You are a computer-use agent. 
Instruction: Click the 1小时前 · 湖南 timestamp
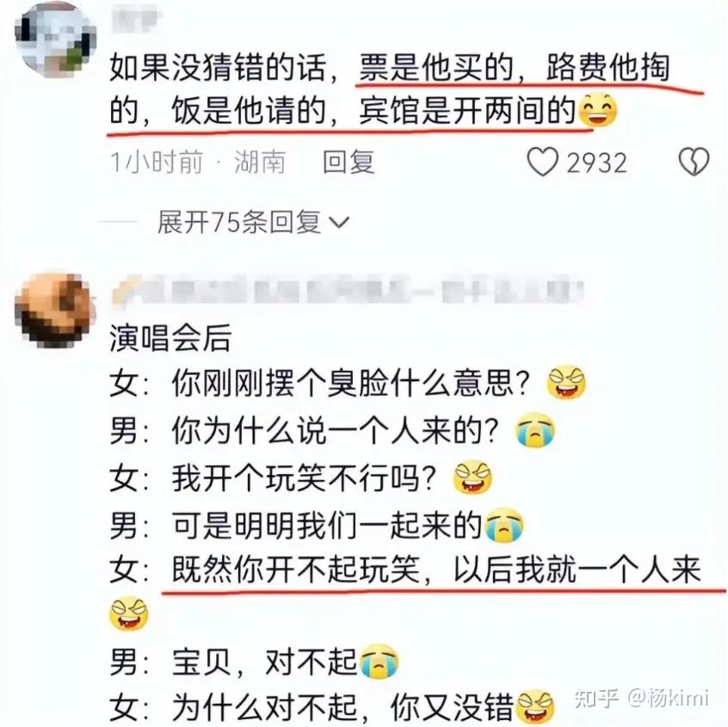[x=198, y=162]
